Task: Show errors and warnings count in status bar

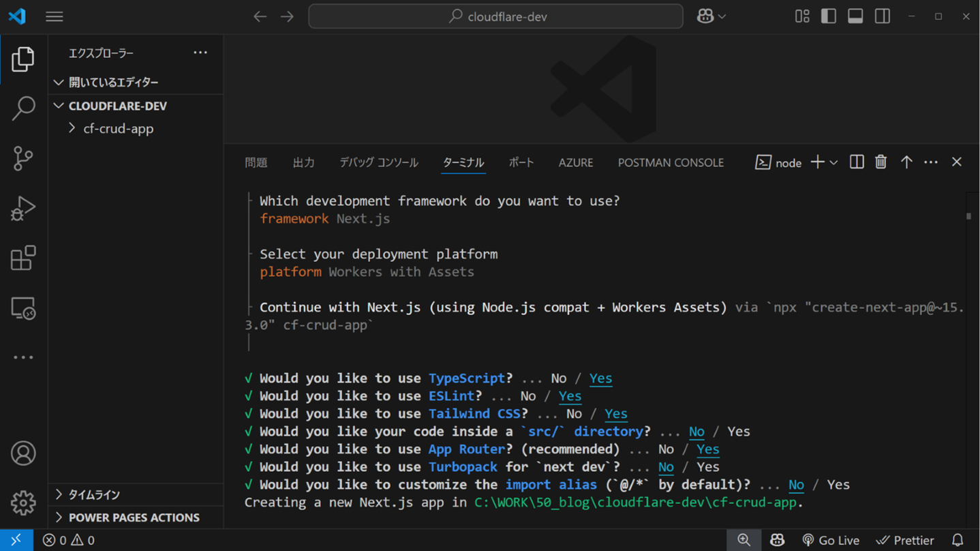Action: coord(69,540)
